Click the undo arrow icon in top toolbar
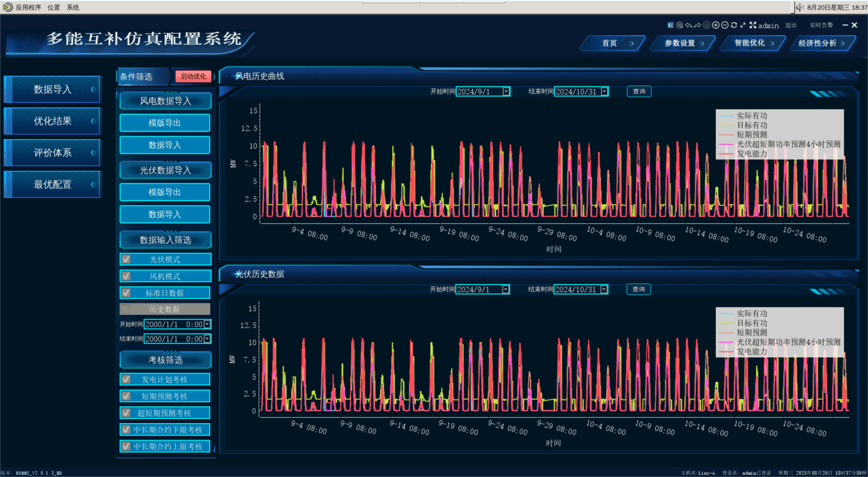Image resolution: width=868 pixels, height=477 pixels. (x=688, y=25)
